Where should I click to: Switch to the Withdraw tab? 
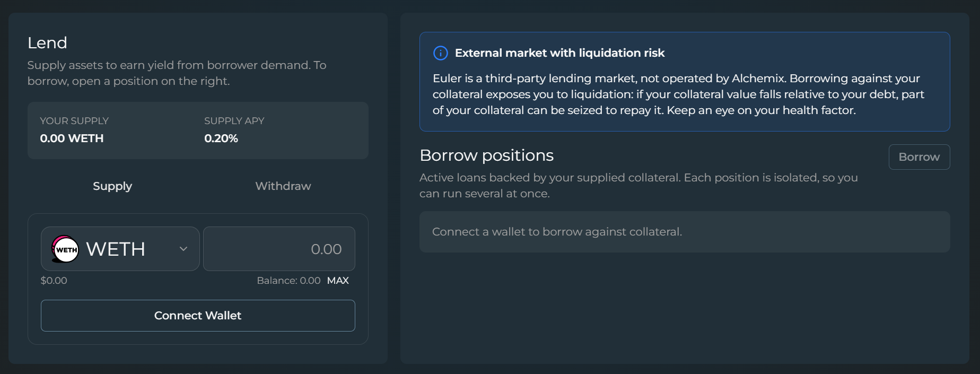tap(283, 186)
